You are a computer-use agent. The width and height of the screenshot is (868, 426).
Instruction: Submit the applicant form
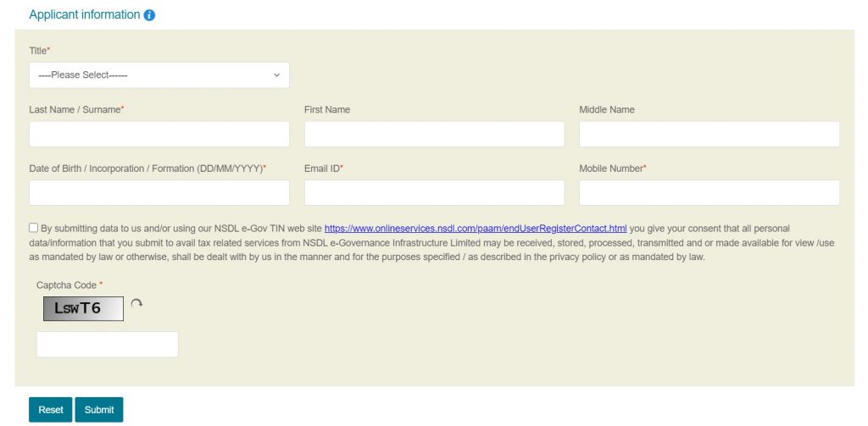(x=99, y=410)
